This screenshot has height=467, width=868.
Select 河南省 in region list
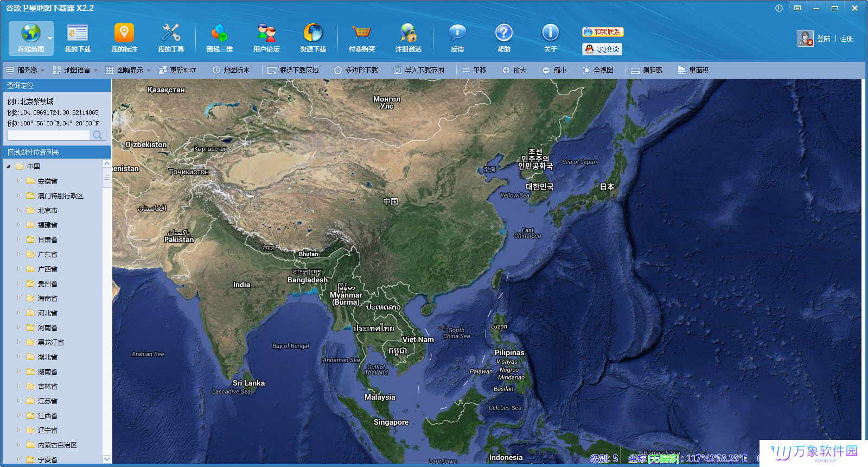click(x=47, y=328)
